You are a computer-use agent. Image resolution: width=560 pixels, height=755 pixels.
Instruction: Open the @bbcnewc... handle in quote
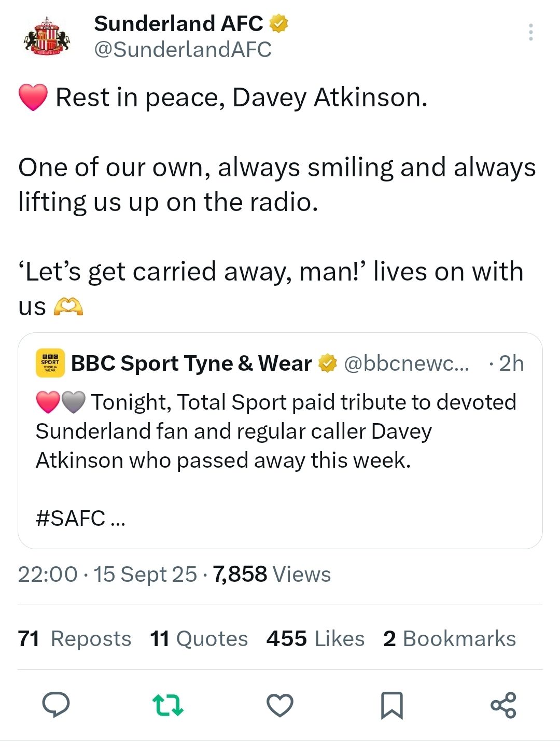pos(407,363)
